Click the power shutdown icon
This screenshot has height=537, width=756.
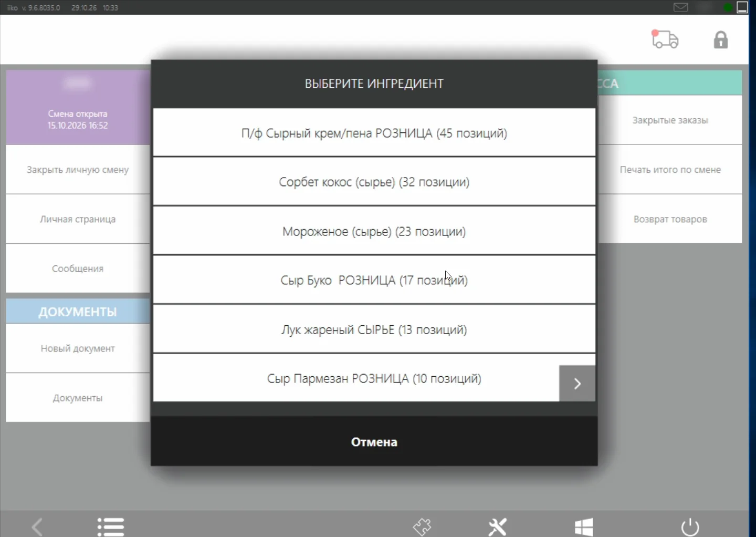690,526
